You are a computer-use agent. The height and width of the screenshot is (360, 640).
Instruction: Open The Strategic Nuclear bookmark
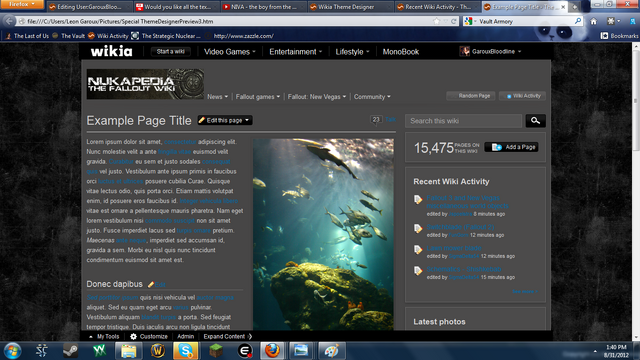[166, 36]
